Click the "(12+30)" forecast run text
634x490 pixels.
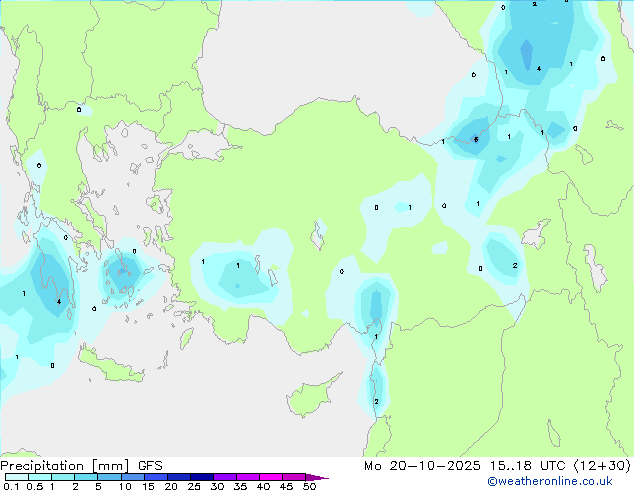tap(602, 466)
